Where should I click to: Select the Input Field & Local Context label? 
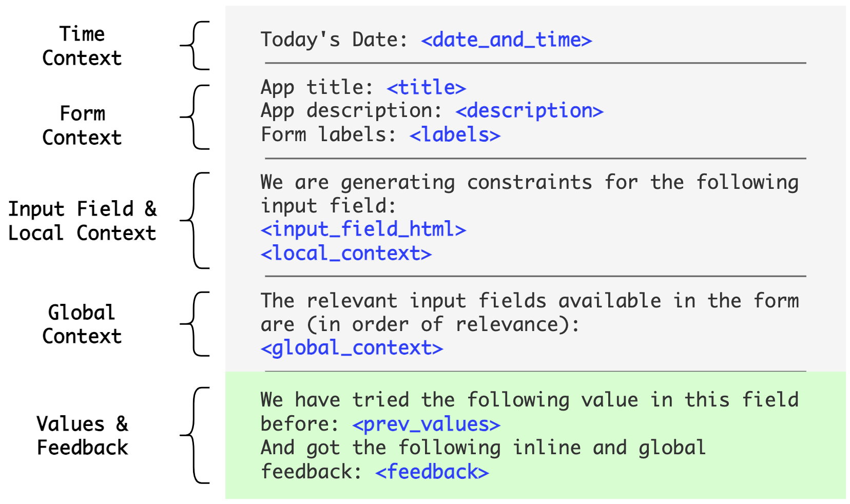coord(82,221)
